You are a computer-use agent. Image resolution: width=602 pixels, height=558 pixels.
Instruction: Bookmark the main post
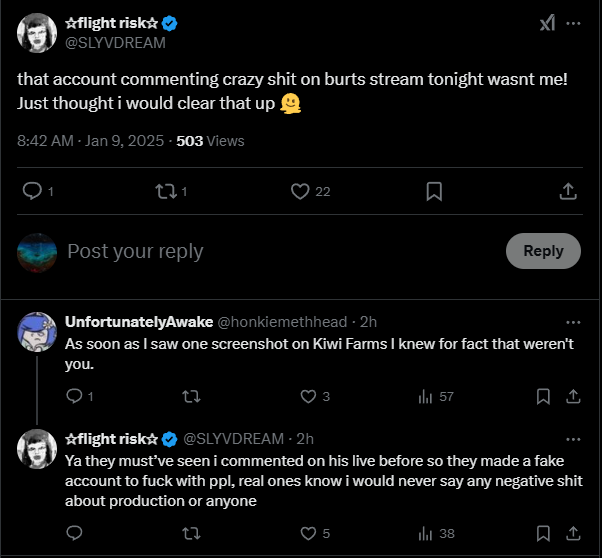click(434, 191)
